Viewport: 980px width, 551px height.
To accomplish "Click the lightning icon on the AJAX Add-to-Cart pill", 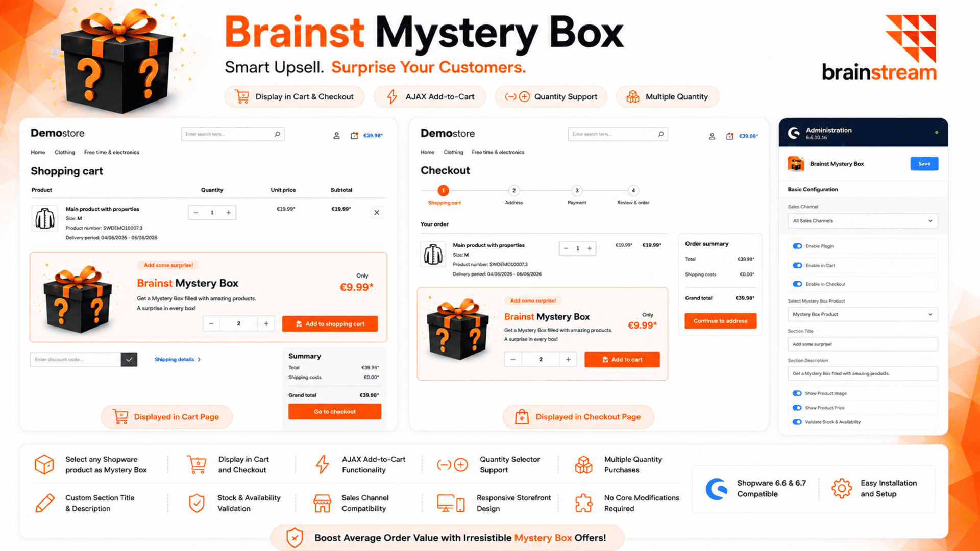I will pyautogui.click(x=391, y=97).
